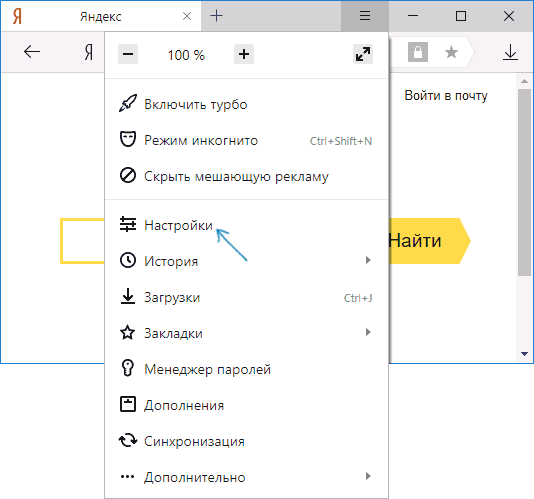Click the Войти в почту link
Image resolution: width=534 pixels, height=499 pixels.
coord(446,96)
